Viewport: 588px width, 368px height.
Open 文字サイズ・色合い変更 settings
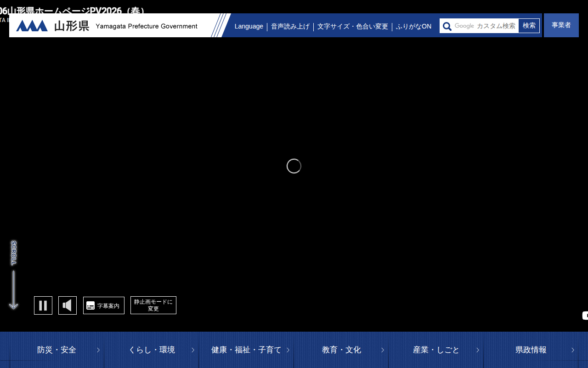353,26
